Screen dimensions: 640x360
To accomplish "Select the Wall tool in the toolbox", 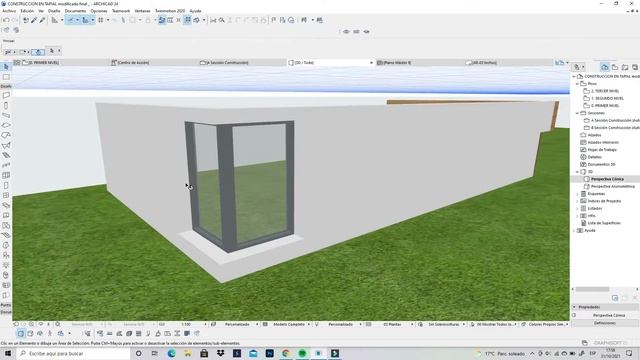I will point(6,95).
